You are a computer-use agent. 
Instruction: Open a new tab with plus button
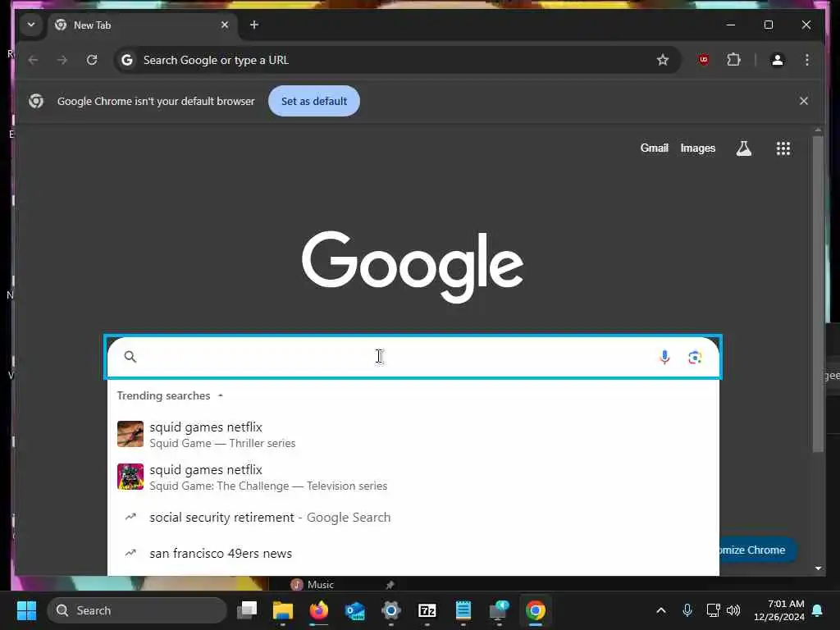pyautogui.click(x=254, y=25)
